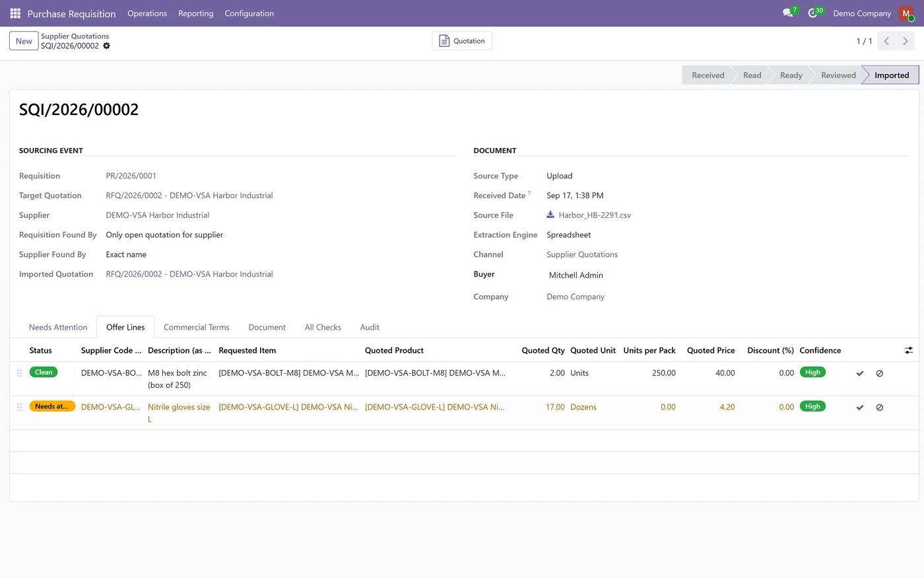Open the Quotation smart button

point(462,41)
